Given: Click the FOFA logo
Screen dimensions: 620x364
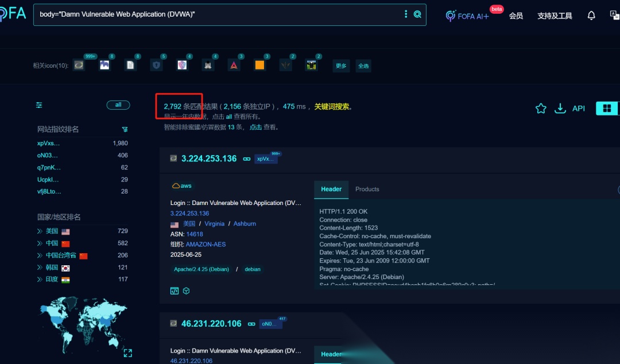Looking at the screenshot, I should (x=13, y=13).
